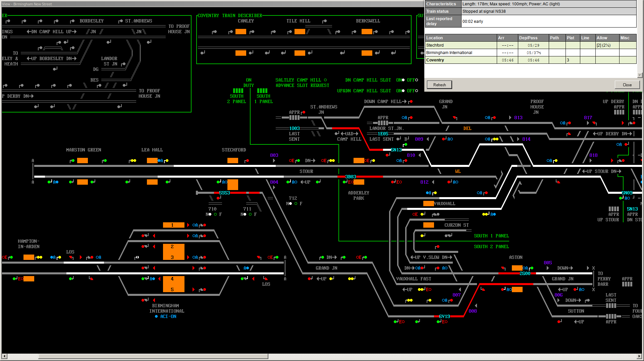The width and height of the screenshot is (644, 361).
Task: Select the Stechford timetable row
Action: click(530, 45)
